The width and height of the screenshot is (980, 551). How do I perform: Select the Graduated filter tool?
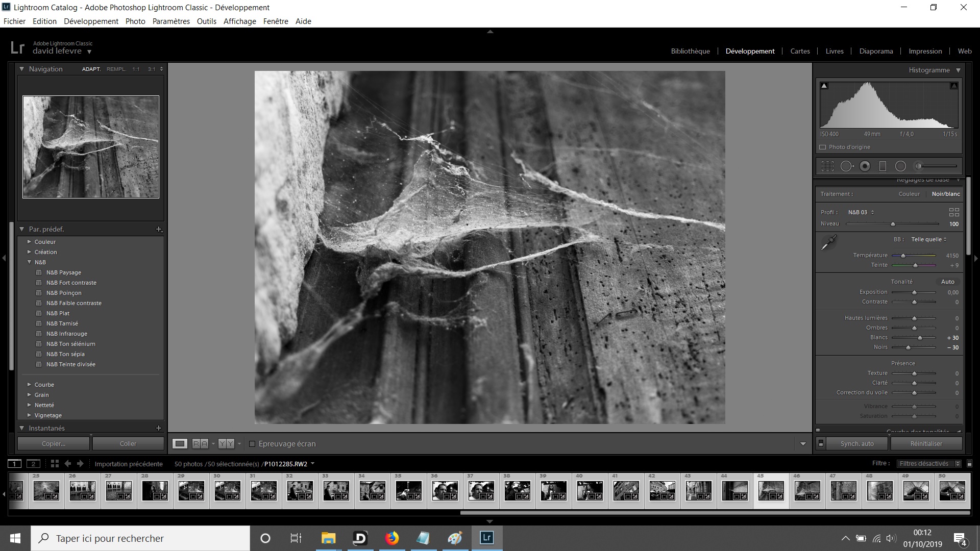(x=883, y=166)
